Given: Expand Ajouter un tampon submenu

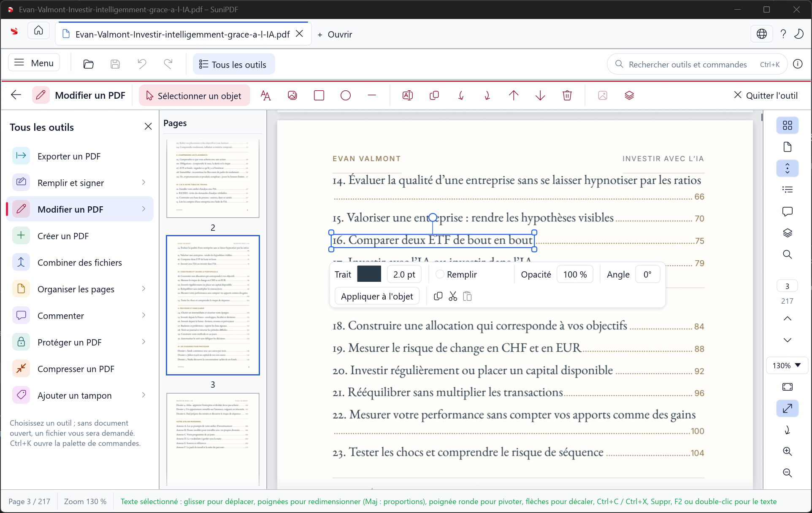Looking at the screenshot, I should pos(144,395).
